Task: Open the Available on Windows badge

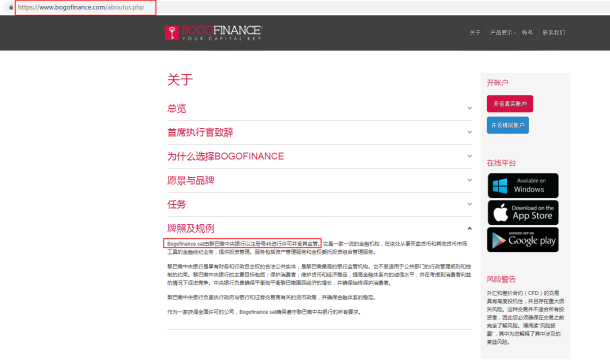Action: (x=523, y=186)
